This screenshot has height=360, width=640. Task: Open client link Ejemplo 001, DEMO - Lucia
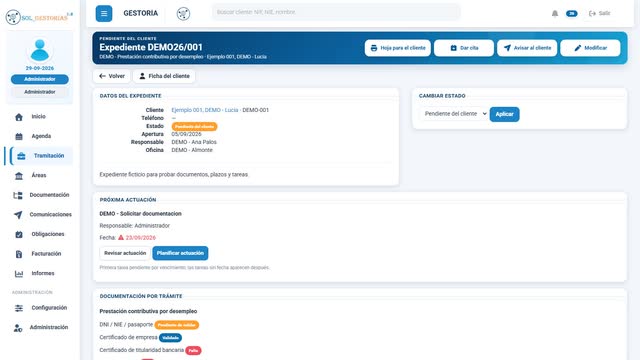click(x=204, y=110)
